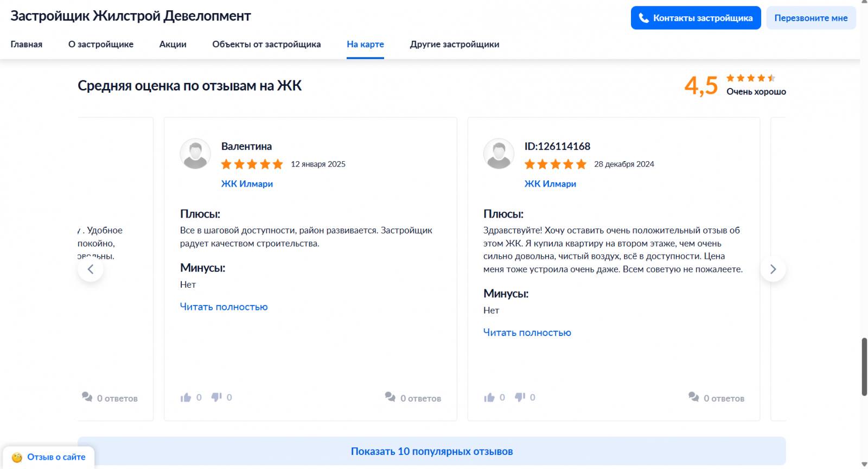868x469 pixels.
Task: Click the page vertical scrollbar thumb
Action: click(864, 367)
